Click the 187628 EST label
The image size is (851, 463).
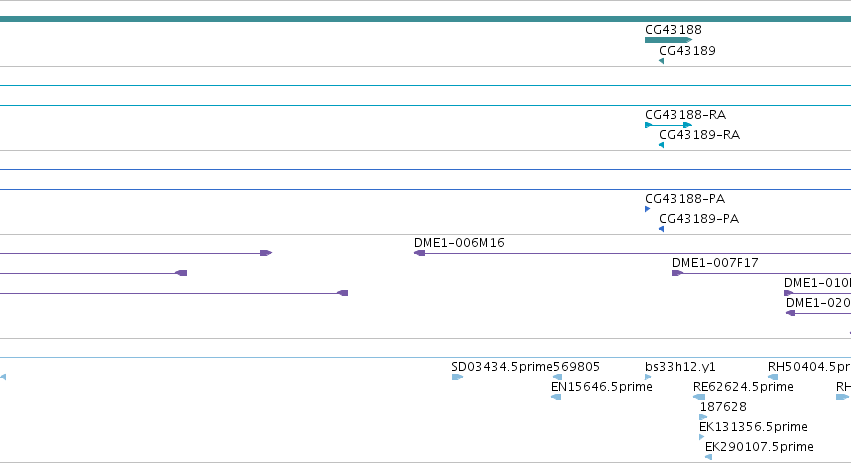(x=723, y=407)
